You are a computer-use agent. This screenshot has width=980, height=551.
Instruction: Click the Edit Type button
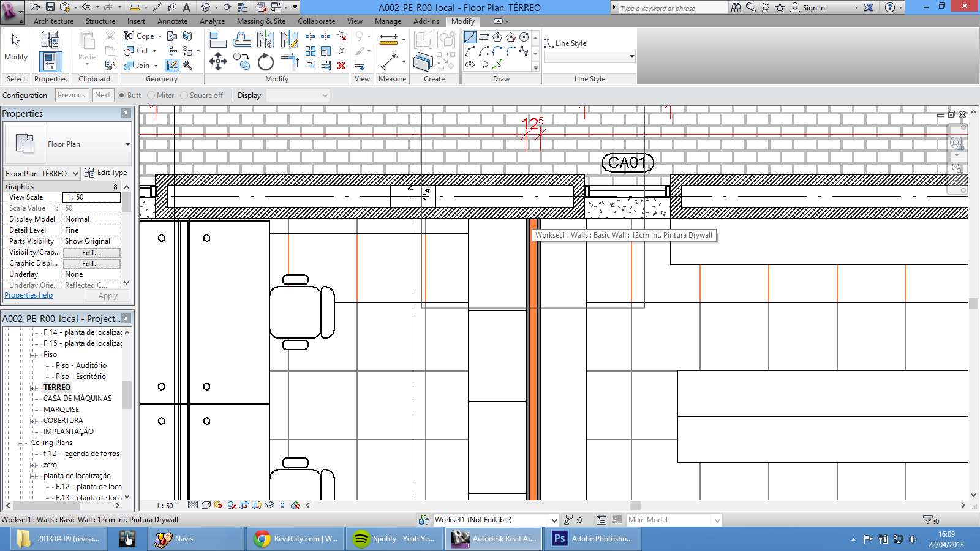106,173
